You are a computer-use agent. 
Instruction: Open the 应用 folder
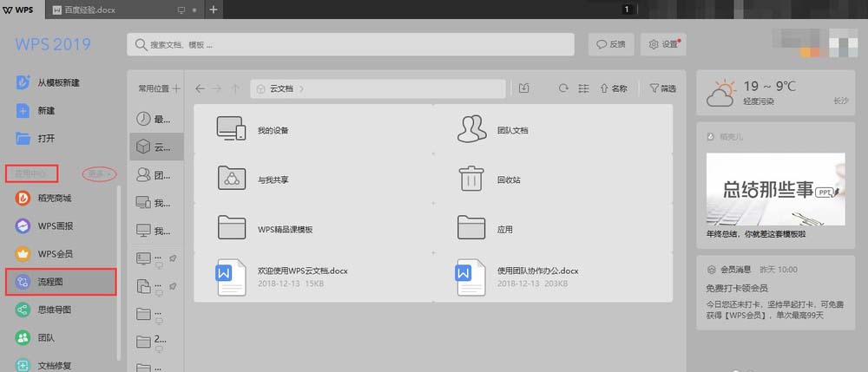(553, 227)
